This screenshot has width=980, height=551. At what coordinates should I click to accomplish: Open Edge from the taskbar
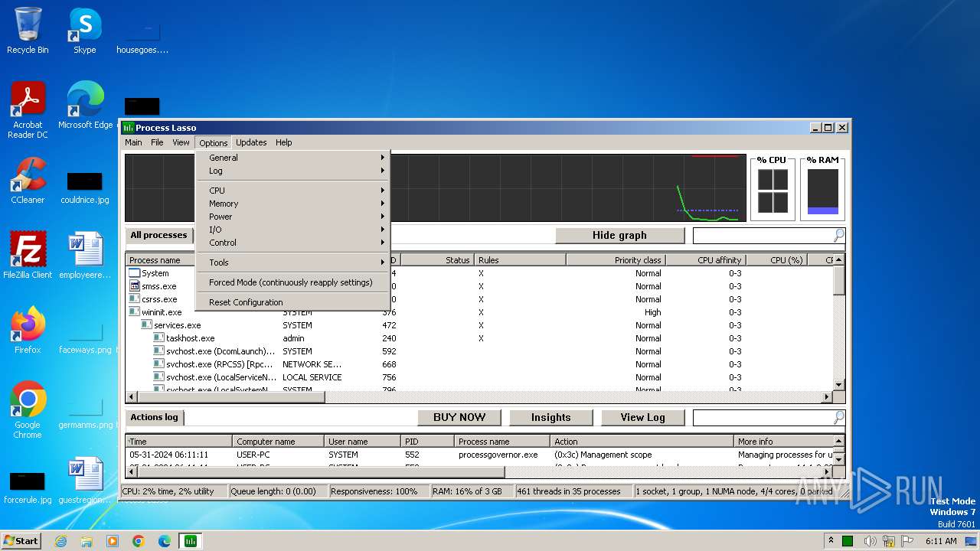(165, 541)
